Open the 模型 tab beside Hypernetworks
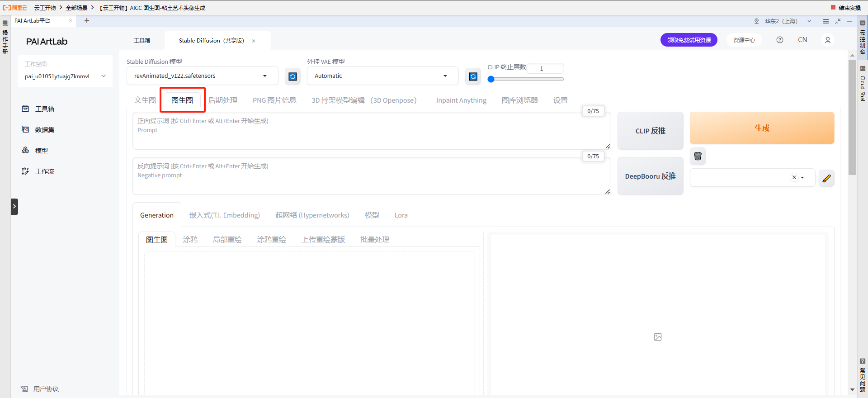 372,215
